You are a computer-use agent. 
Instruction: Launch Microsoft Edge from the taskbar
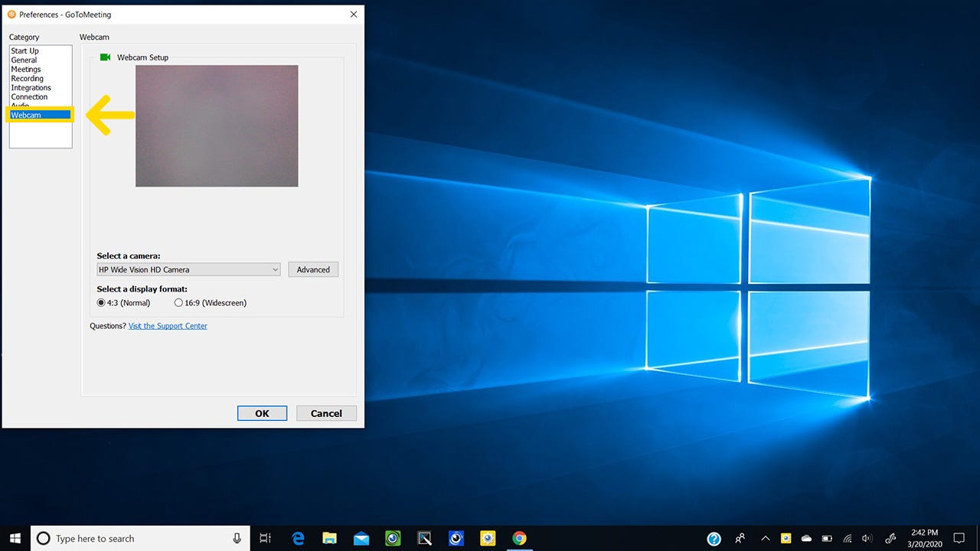tap(299, 539)
